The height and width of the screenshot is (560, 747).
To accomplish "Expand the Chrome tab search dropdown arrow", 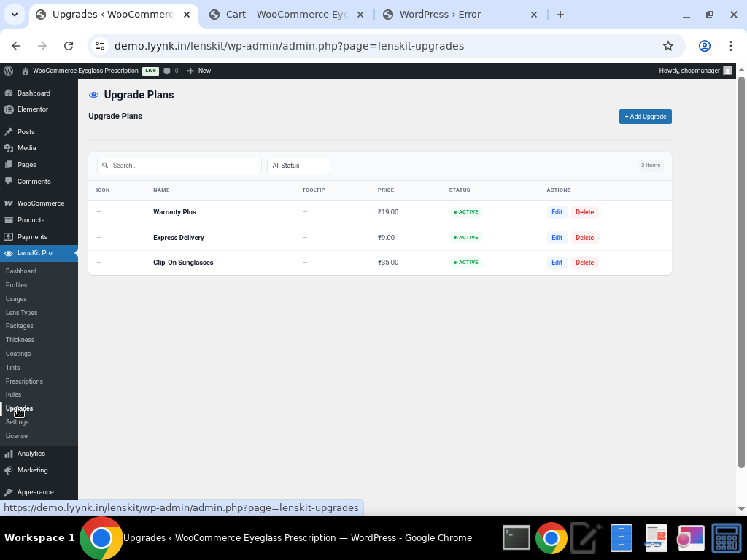I will tap(14, 15).
